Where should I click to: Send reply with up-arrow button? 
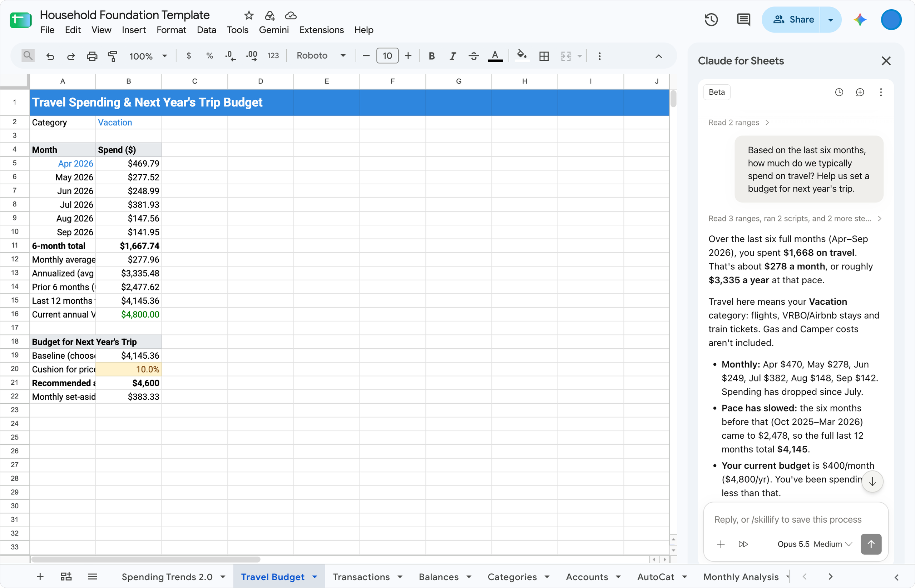tap(871, 544)
